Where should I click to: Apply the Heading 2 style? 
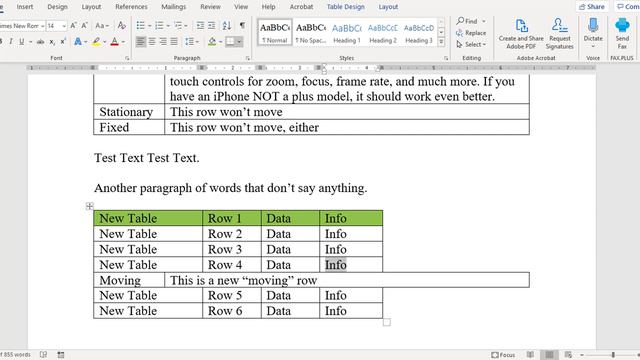coord(382,32)
